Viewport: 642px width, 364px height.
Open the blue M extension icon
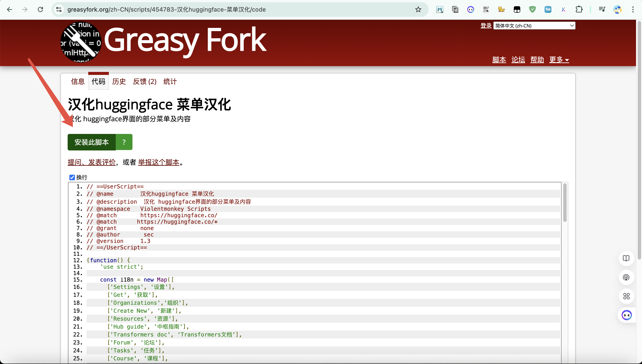coord(440,9)
